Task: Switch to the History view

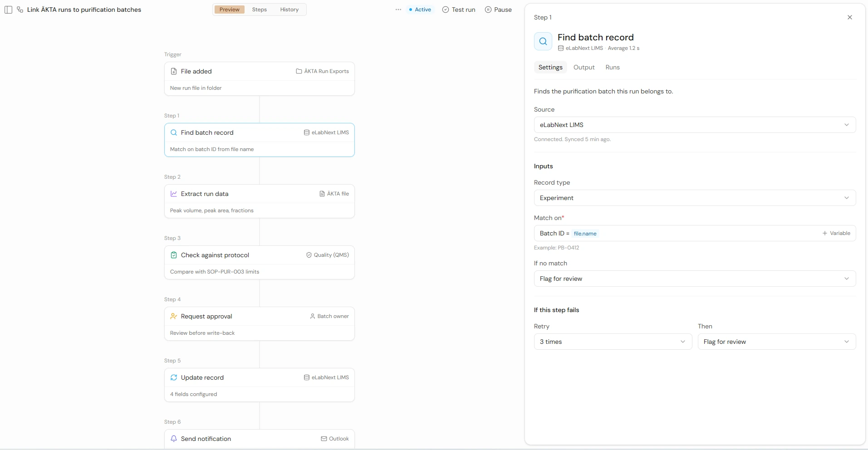Action: (289, 10)
